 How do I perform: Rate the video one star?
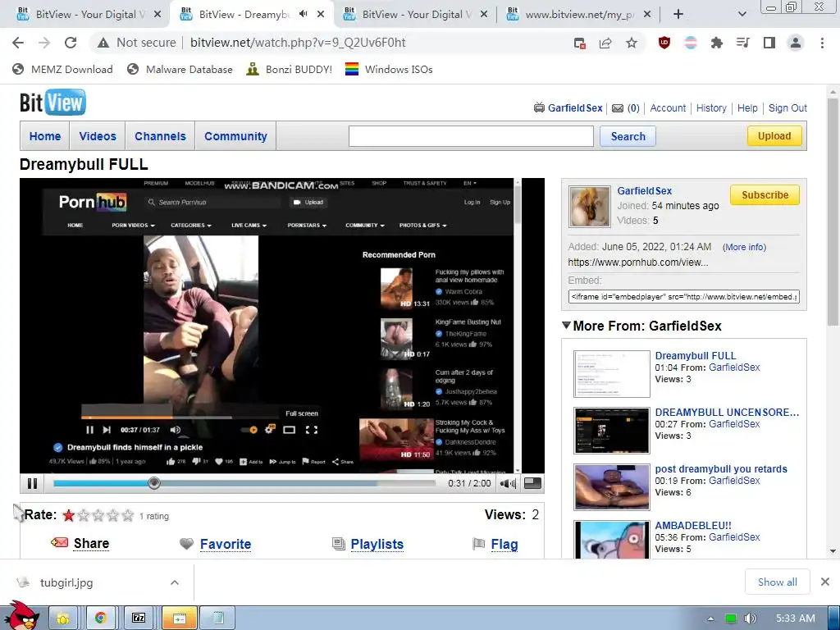(x=69, y=515)
